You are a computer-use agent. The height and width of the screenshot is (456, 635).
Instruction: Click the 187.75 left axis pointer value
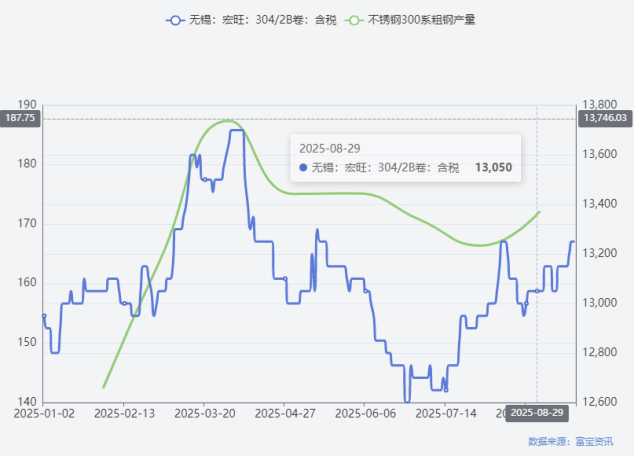click(x=20, y=118)
